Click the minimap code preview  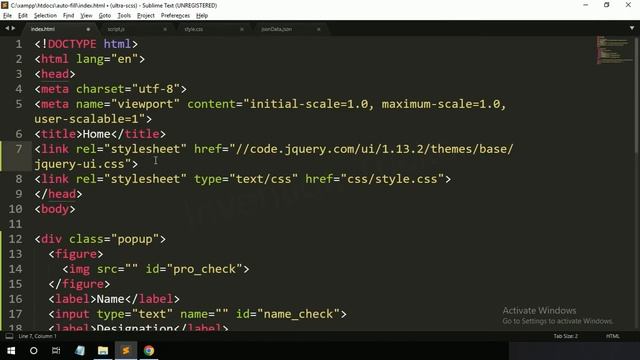(614, 50)
